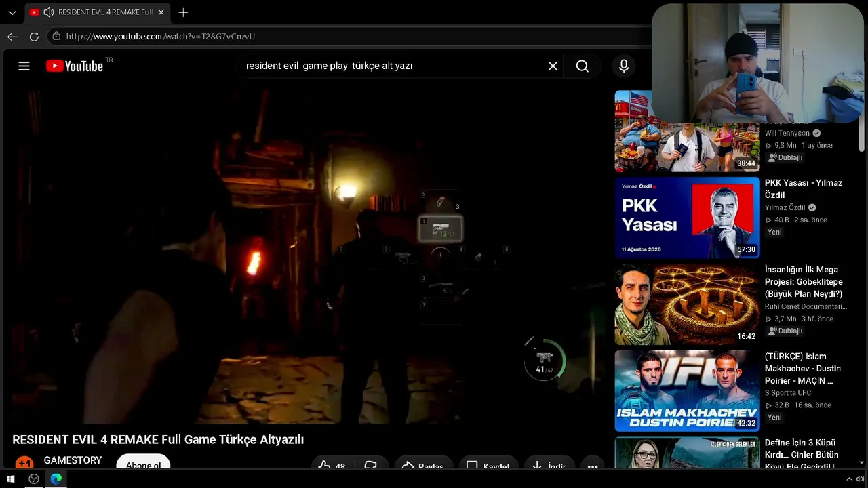Click the video title 'RESIDENT EVIL 4 REMAKE Full Game'
This screenshot has width=868, height=488.
click(x=158, y=440)
